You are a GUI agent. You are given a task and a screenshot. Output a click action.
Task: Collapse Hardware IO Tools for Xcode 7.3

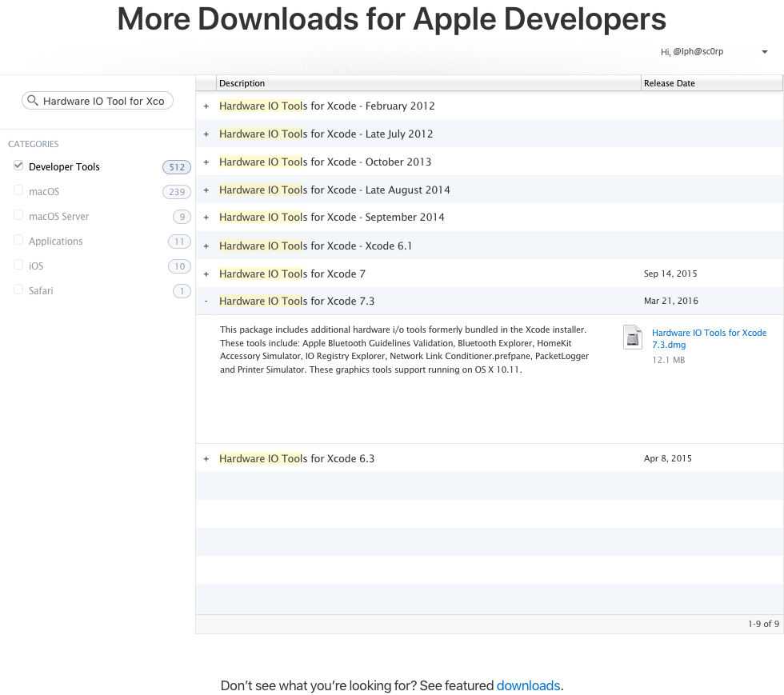click(x=206, y=301)
